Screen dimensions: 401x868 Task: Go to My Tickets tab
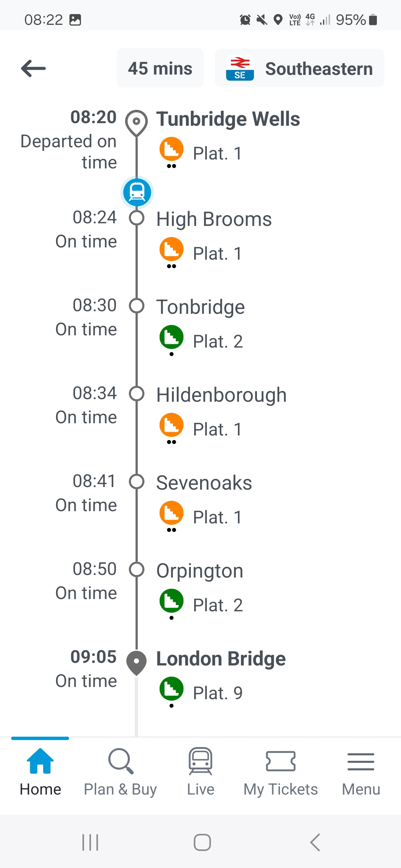click(281, 772)
